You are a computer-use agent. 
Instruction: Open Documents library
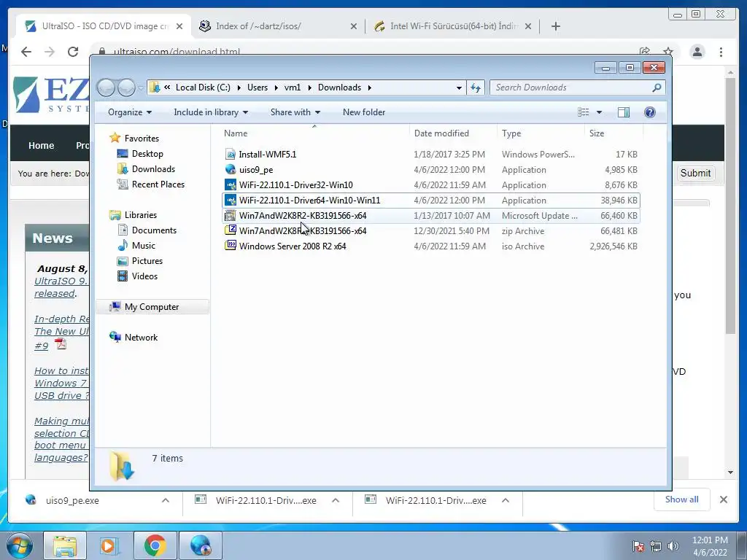click(x=154, y=230)
